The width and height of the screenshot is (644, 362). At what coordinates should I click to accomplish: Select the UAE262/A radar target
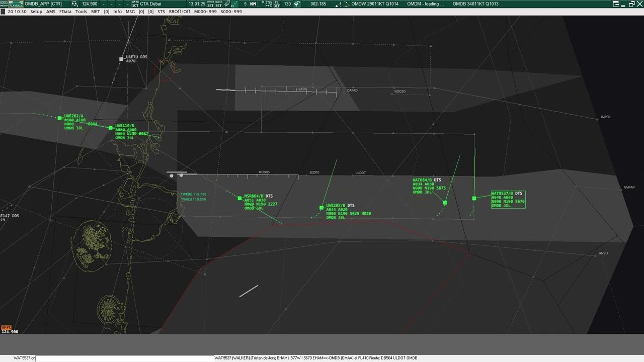pyautogui.click(x=59, y=118)
